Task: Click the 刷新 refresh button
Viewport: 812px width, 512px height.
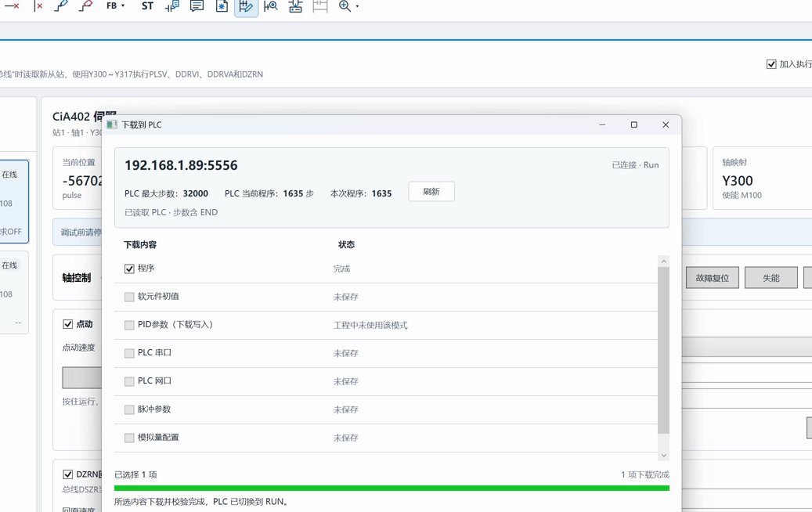Action: [x=431, y=192]
